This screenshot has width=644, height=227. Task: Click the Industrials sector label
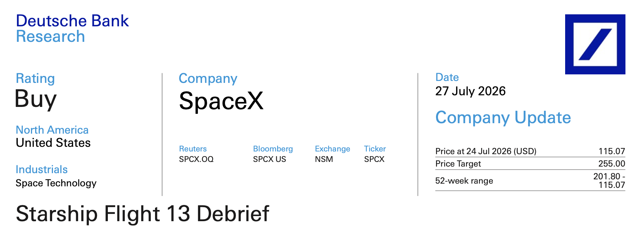41,170
